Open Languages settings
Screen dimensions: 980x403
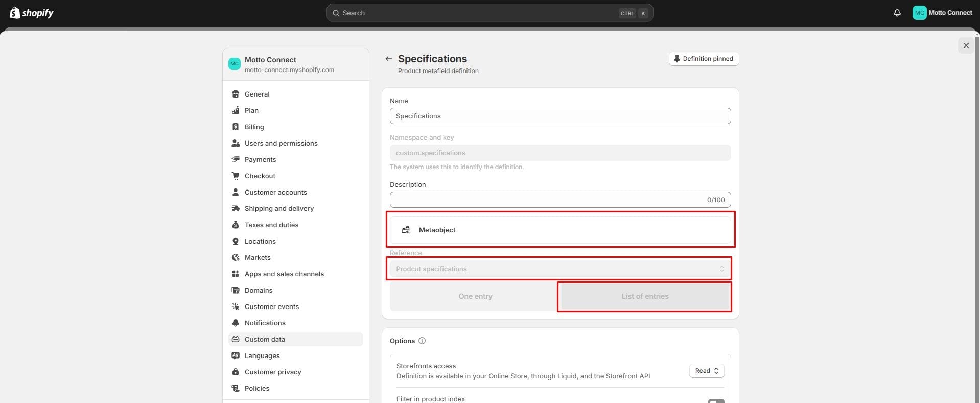click(296, 355)
